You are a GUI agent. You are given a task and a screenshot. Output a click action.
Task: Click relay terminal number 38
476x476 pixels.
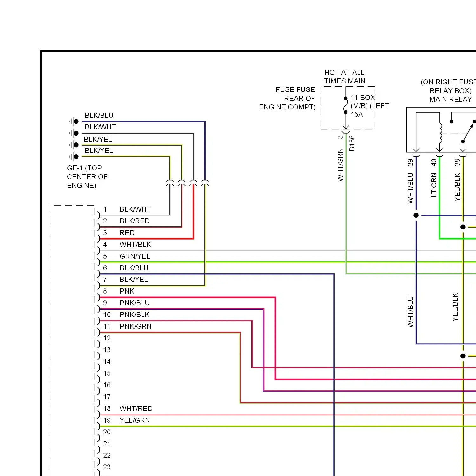457,162
